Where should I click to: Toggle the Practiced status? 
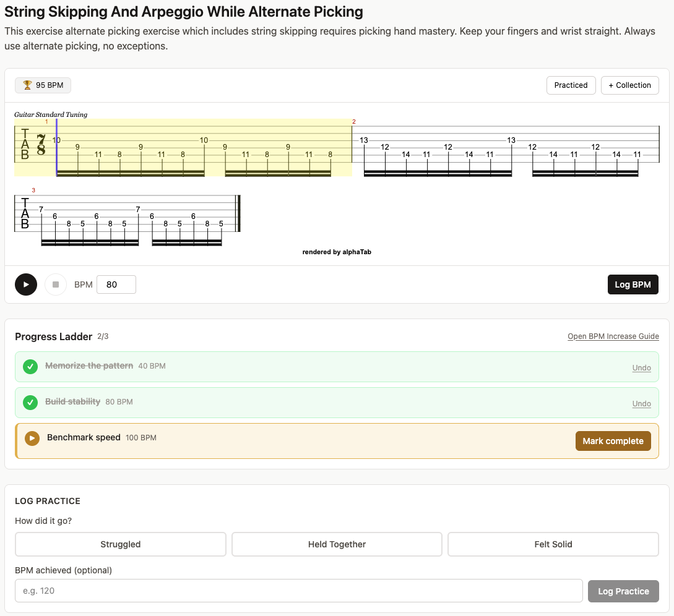570,85
